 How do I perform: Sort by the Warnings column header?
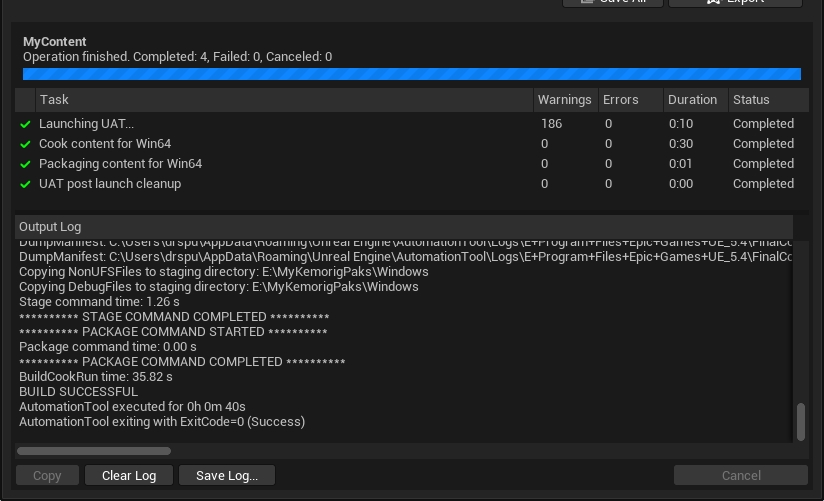tap(564, 100)
